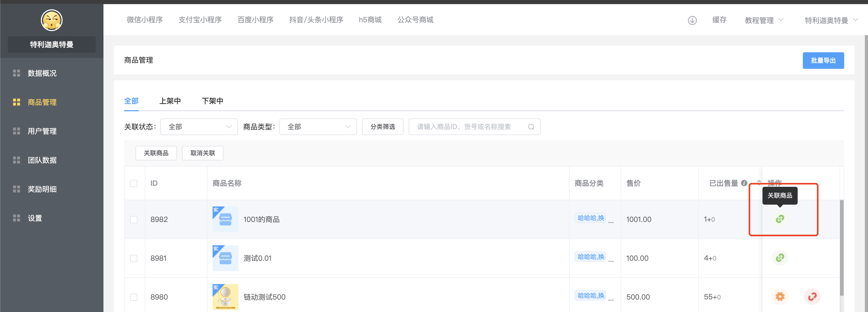
Task: Click the 分类筛选 button
Action: coord(383,127)
